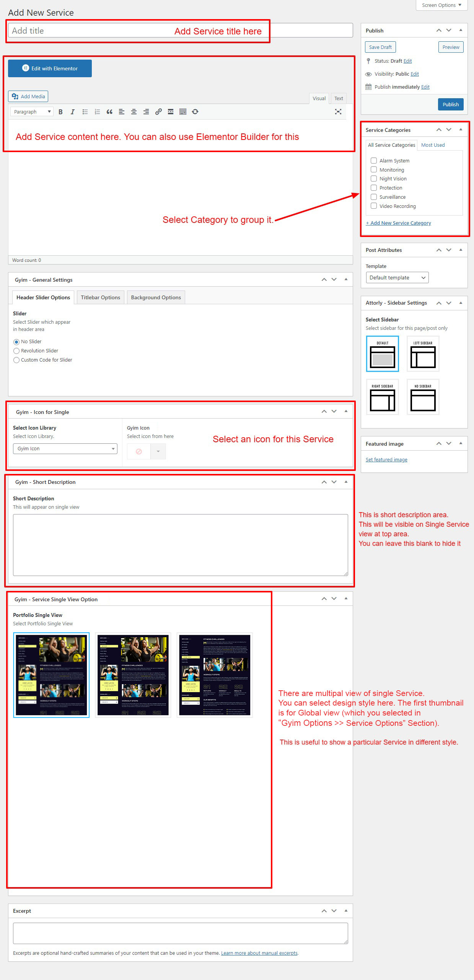The image size is (474, 980).
Task: Open the Gyim Icon library dropdown
Action: [65, 449]
